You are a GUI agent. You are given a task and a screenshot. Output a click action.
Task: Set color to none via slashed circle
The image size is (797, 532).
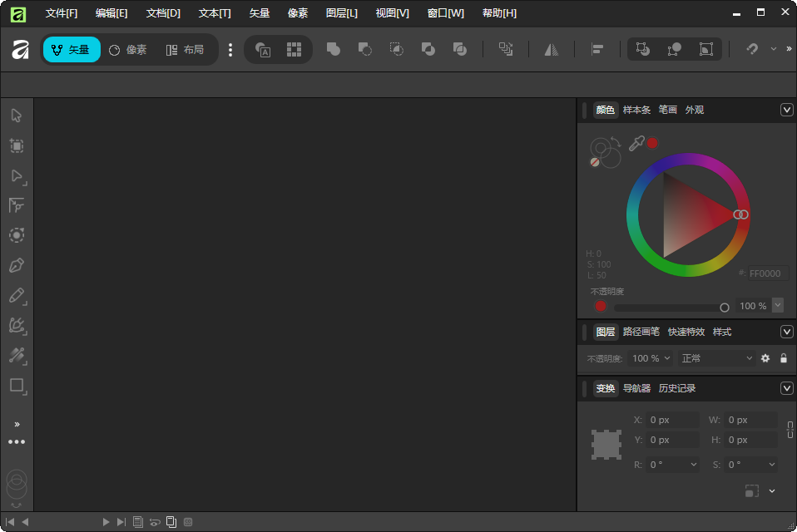[595, 162]
